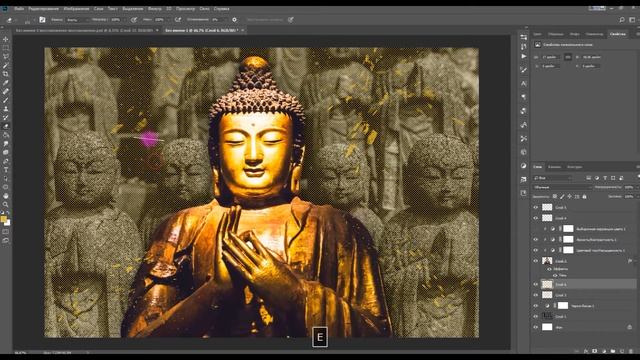Click the Слой 6 layer thumbnail

point(547,284)
